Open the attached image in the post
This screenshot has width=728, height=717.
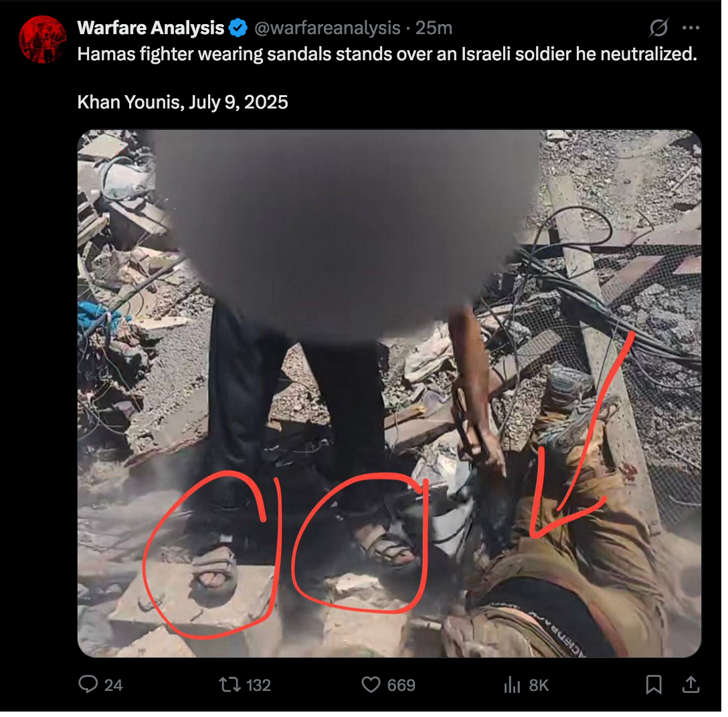[x=389, y=394]
